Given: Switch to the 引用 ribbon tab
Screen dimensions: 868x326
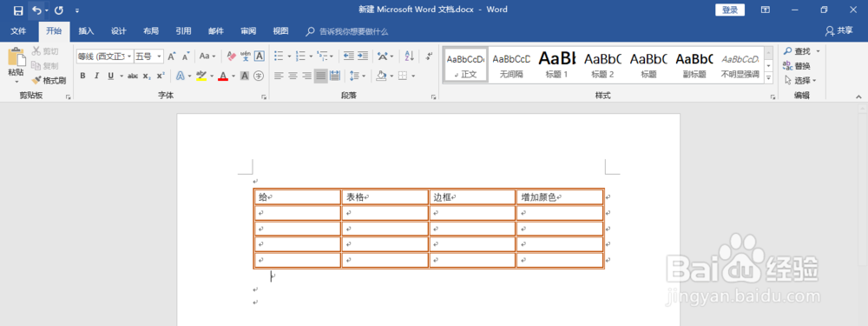Looking at the screenshot, I should coord(183,31).
